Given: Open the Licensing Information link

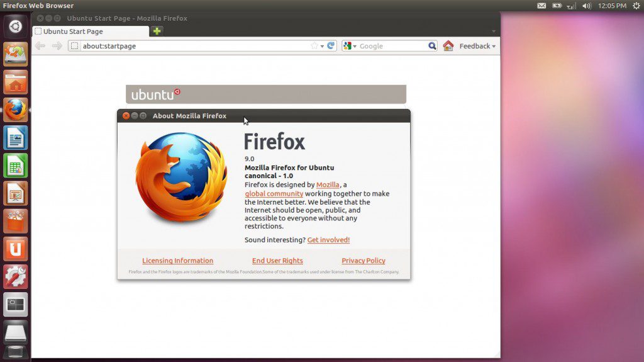Looking at the screenshot, I should coord(177,261).
